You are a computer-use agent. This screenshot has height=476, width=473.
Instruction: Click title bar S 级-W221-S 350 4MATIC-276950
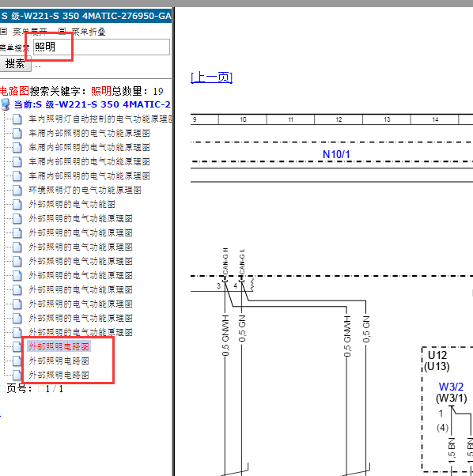86,16
